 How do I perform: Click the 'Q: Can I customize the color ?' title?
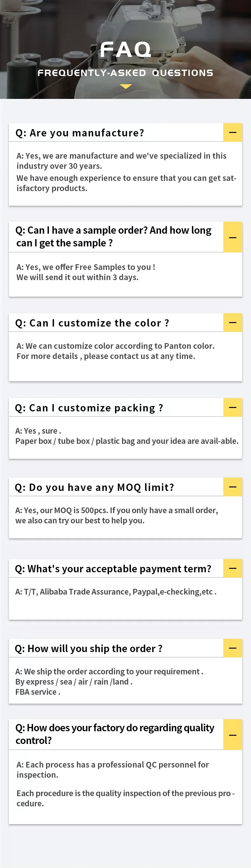tap(92, 323)
